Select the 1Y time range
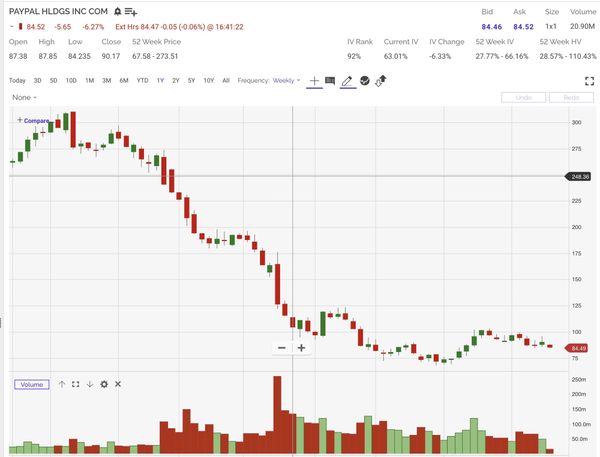The image size is (600, 457). [160, 80]
